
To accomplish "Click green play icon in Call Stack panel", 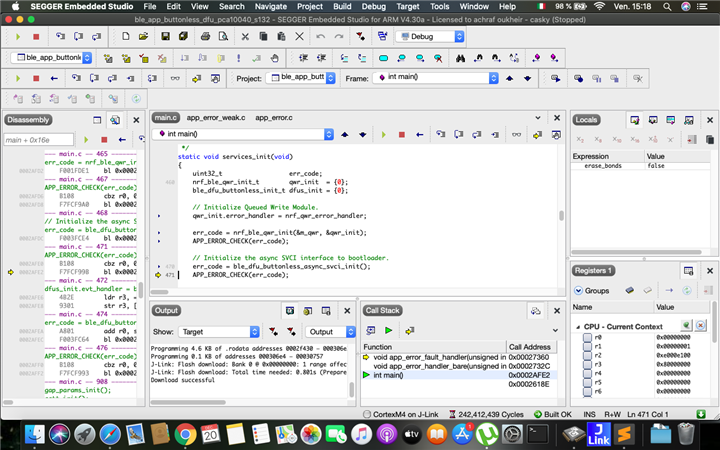I will click(388, 330).
